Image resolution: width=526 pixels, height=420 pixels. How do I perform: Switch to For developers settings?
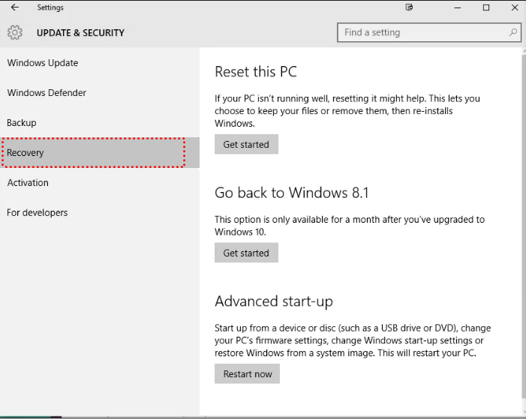(x=38, y=213)
